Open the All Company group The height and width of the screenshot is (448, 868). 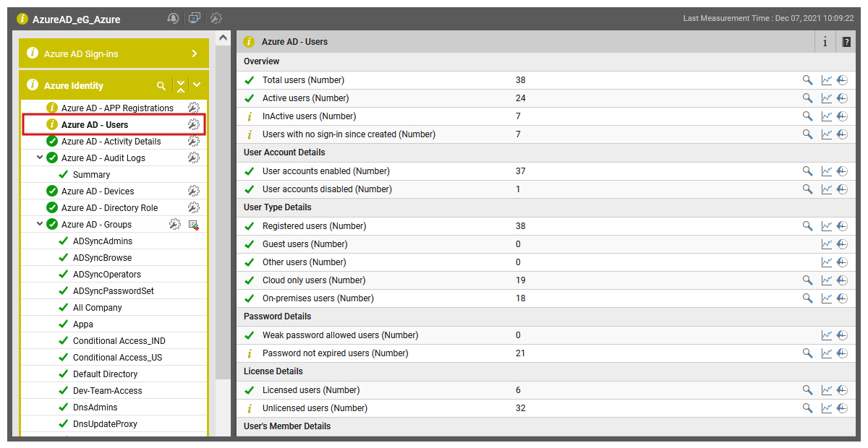pos(98,307)
